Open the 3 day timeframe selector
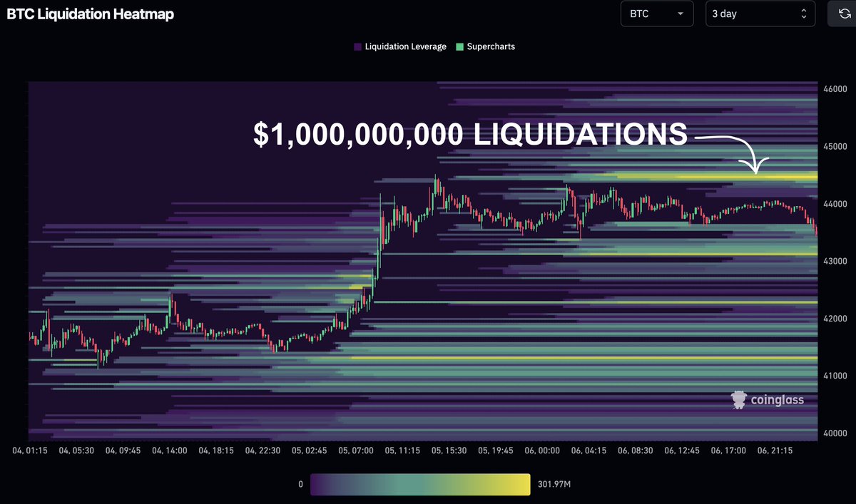 [760, 14]
